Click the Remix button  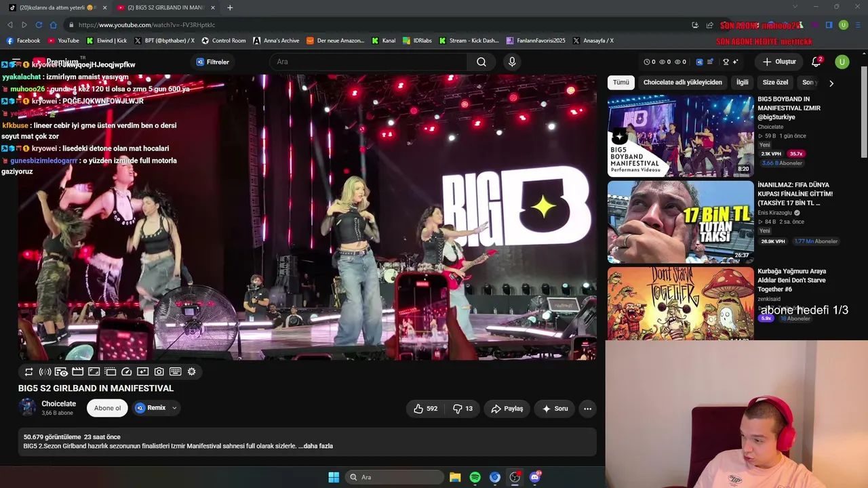tap(151, 408)
